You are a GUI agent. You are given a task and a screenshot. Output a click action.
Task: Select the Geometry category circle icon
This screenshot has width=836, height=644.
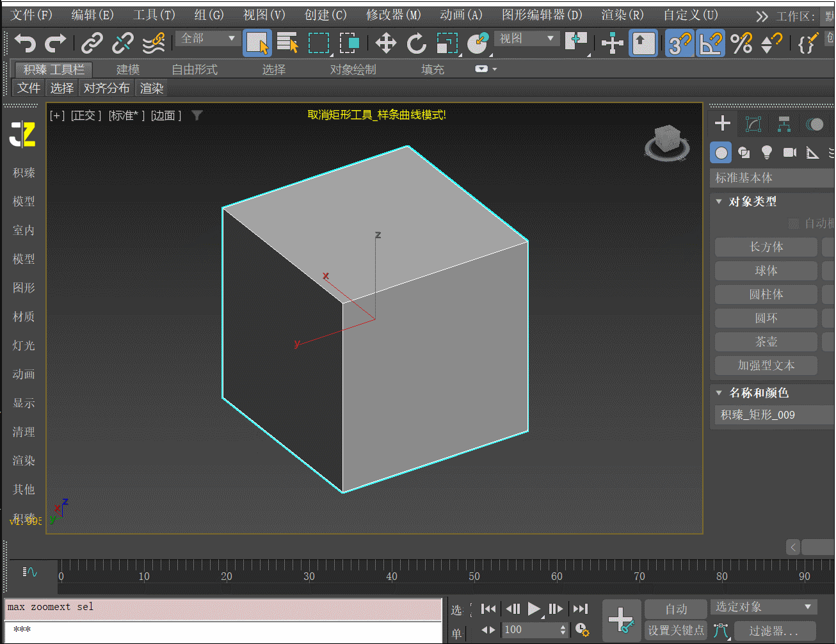(x=721, y=152)
